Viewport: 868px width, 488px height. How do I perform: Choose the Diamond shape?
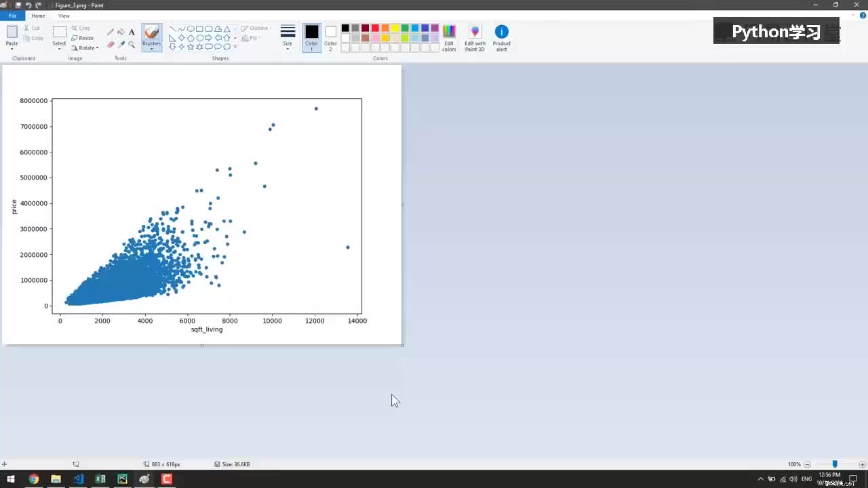(x=182, y=38)
